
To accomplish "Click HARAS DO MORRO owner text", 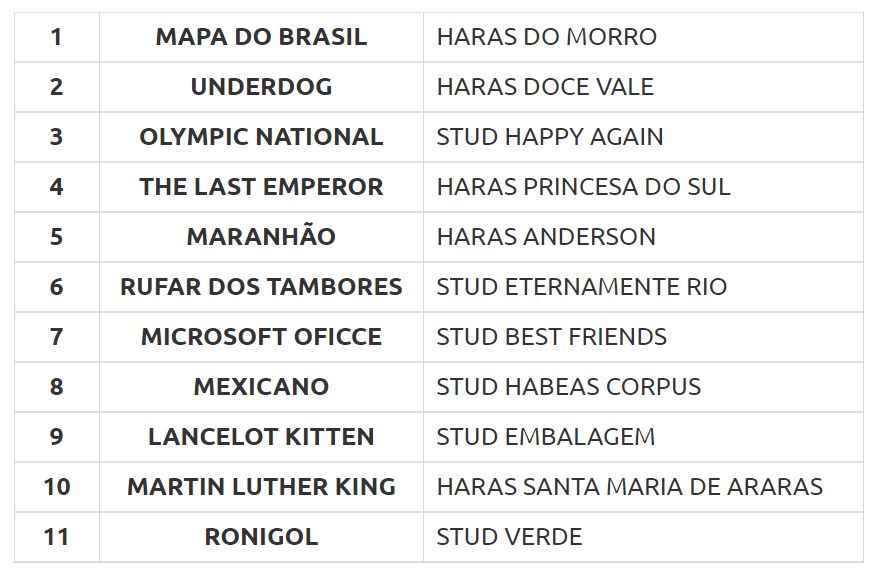I will [547, 37].
